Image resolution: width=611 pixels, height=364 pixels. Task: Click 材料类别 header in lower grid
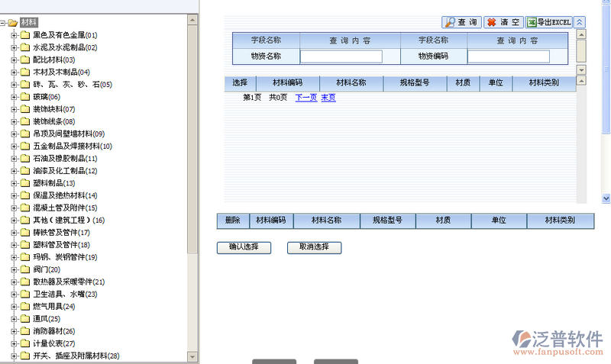point(560,221)
